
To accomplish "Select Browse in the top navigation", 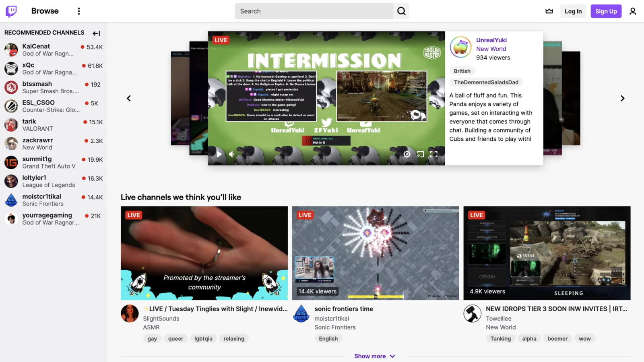I will coord(44,11).
